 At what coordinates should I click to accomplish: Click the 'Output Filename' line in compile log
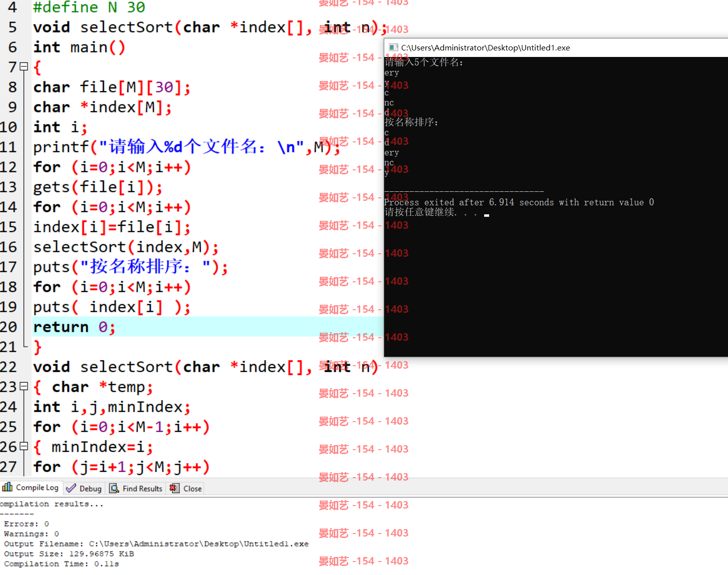tap(156, 544)
